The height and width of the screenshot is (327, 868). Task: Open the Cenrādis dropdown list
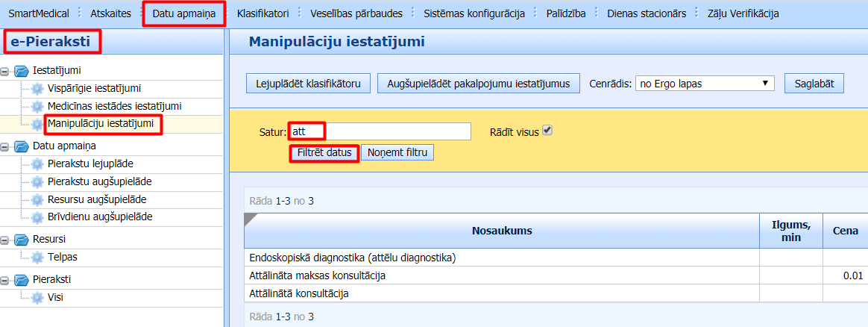pyautogui.click(x=705, y=84)
